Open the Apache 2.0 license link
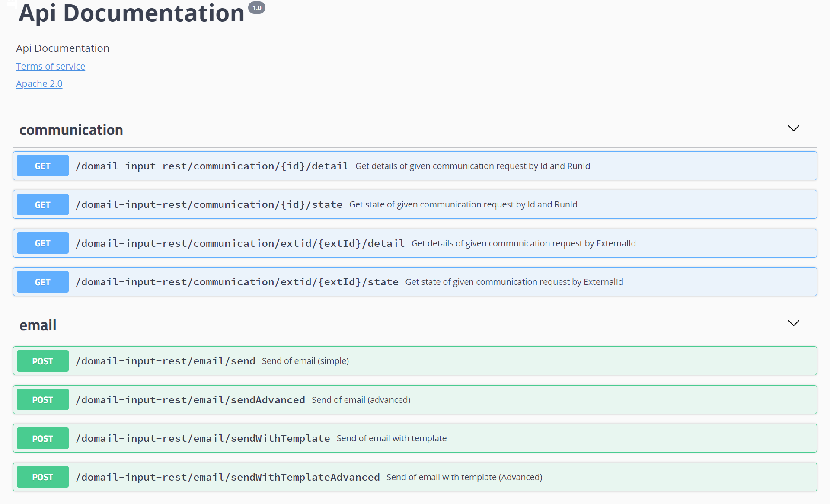The width and height of the screenshot is (830, 504). pos(39,83)
